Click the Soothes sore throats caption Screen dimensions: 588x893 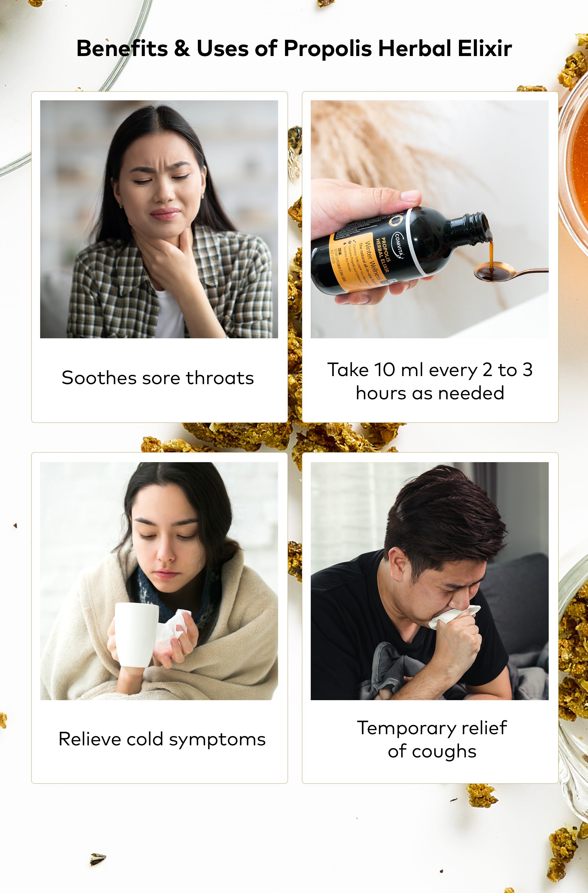158,378
